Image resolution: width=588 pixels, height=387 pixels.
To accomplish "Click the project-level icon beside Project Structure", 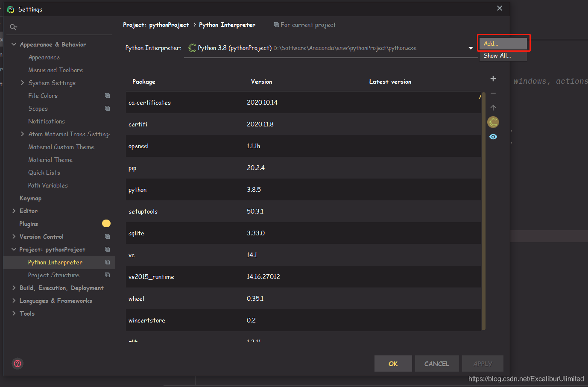I will 108,275.
